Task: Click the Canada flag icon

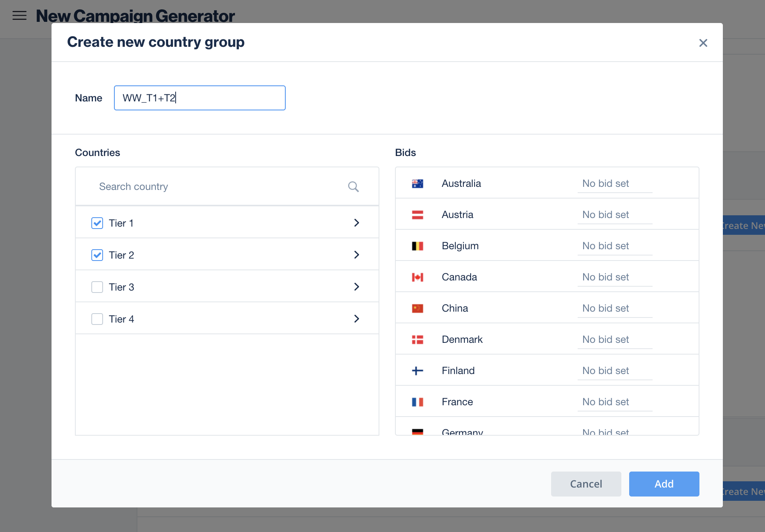Action: click(418, 277)
